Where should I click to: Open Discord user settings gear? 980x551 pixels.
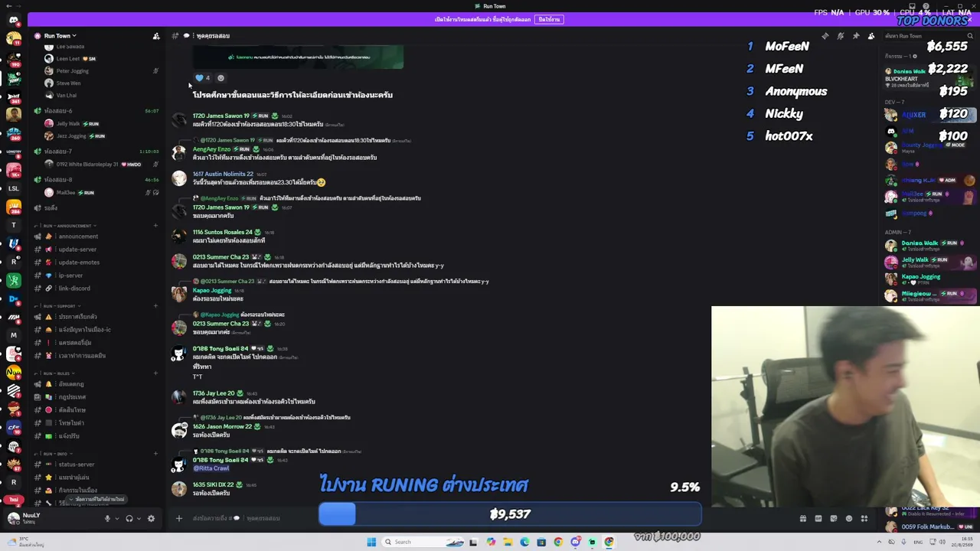pos(151,519)
